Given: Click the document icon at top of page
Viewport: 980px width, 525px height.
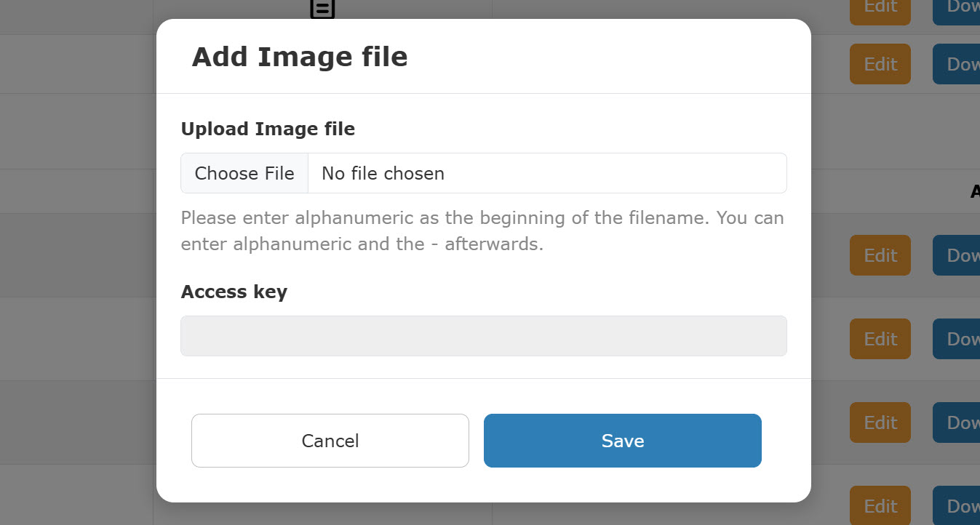Looking at the screenshot, I should point(322,9).
